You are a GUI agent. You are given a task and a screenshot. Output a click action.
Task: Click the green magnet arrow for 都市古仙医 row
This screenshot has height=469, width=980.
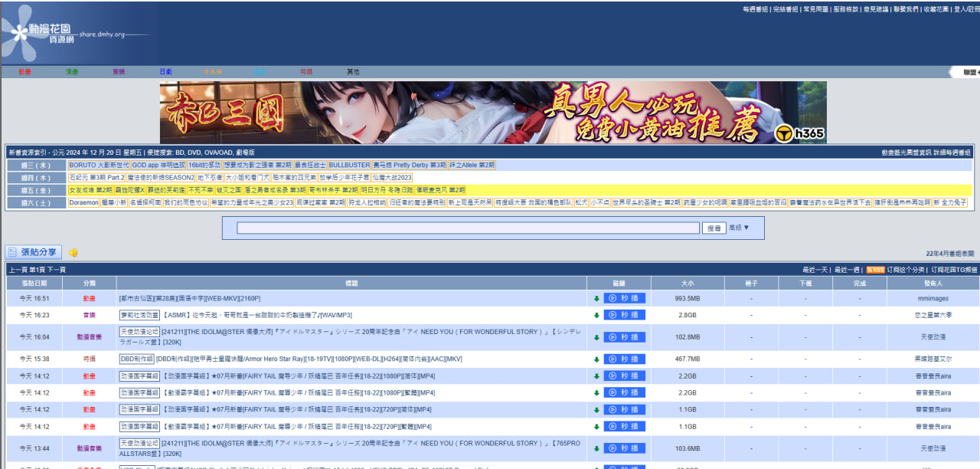click(596, 298)
